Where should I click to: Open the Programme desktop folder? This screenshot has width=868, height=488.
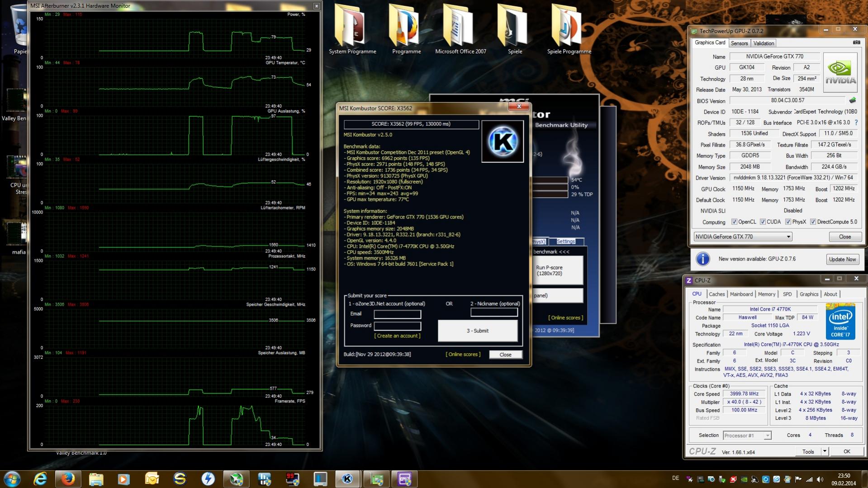click(406, 29)
